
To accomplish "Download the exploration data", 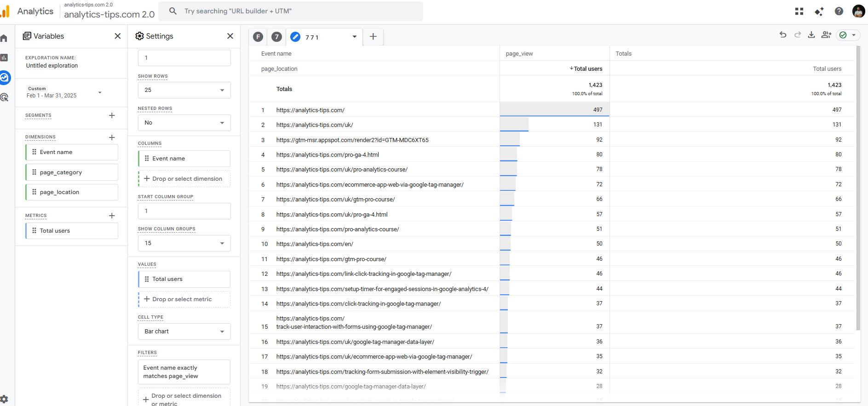I will [x=811, y=35].
